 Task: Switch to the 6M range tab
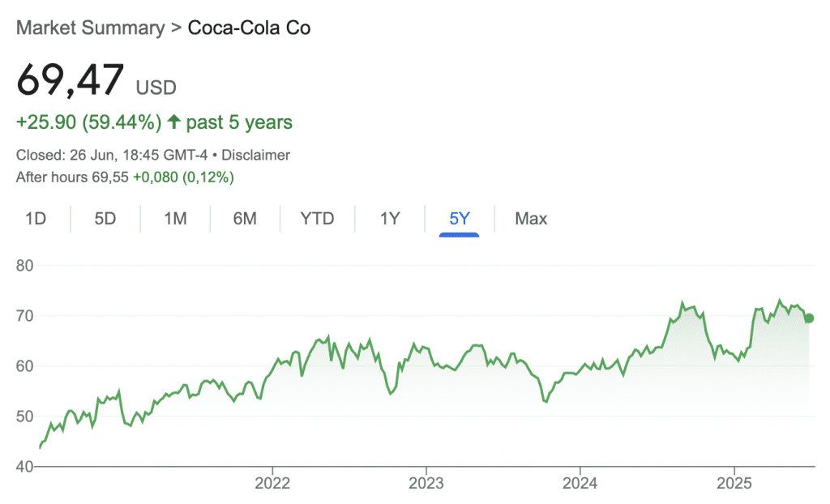(x=245, y=219)
